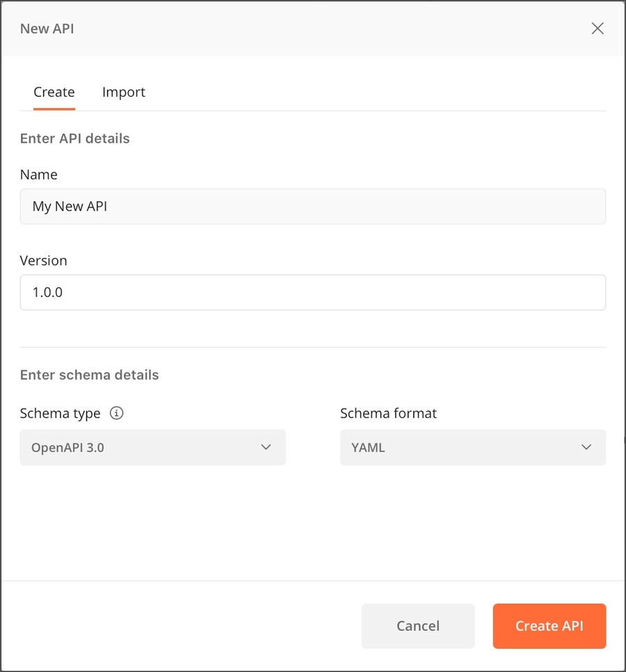This screenshot has height=672, width=626.
Task: Click the Version field label
Action: [44, 261]
